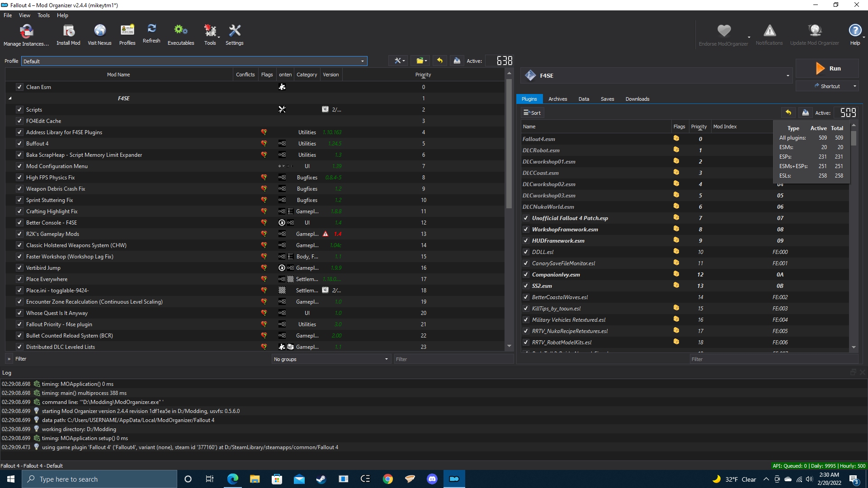
Task: Click archive flag icon for Fallout4.esm
Action: coord(676,139)
